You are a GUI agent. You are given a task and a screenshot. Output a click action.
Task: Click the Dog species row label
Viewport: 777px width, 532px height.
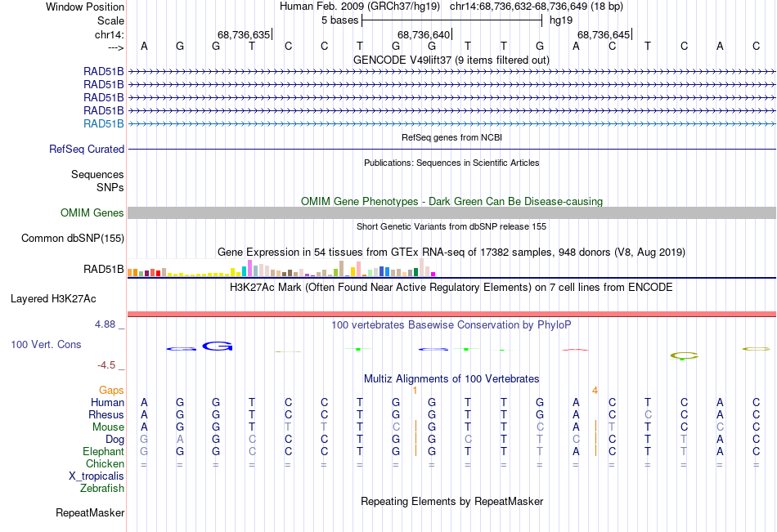[115, 440]
